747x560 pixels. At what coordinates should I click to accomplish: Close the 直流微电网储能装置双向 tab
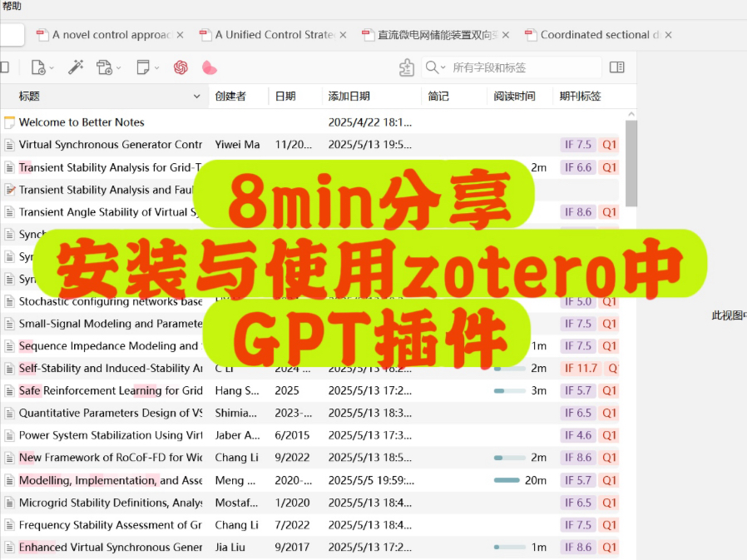click(x=506, y=35)
